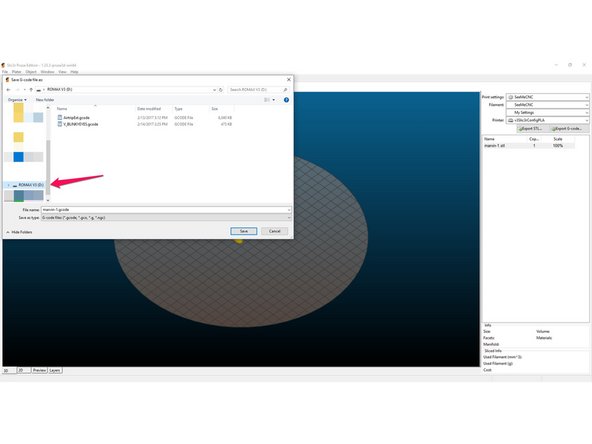Viewport: 592px width, 444px height.
Task: Click the Export STL button
Action: 531,129
